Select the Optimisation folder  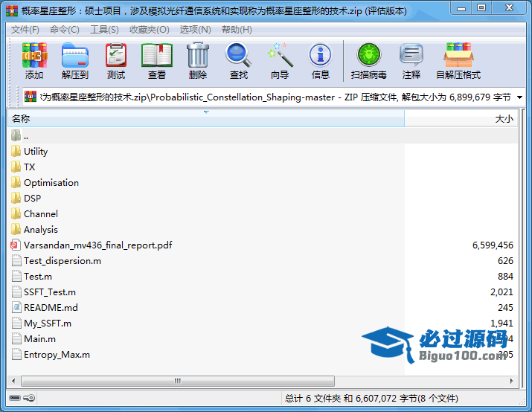(x=51, y=182)
